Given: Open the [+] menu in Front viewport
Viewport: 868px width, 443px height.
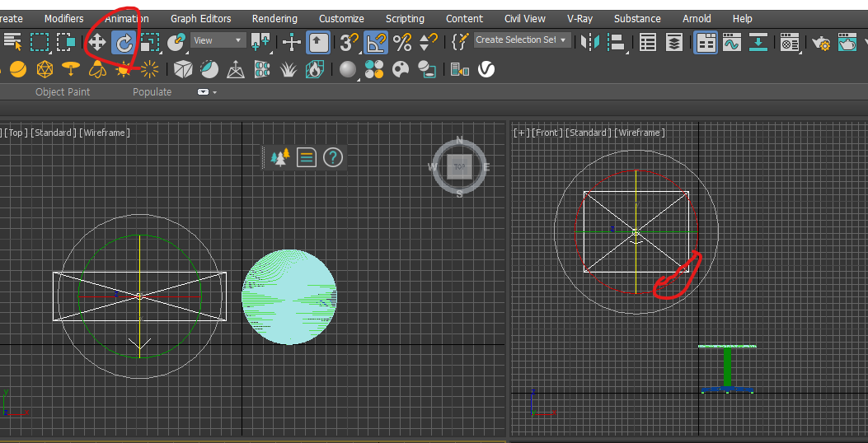Looking at the screenshot, I should tap(522, 133).
